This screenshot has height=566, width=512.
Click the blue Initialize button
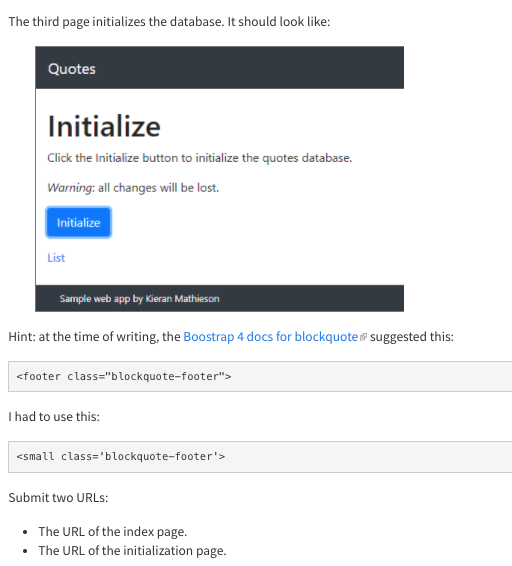tap(78, 222)
